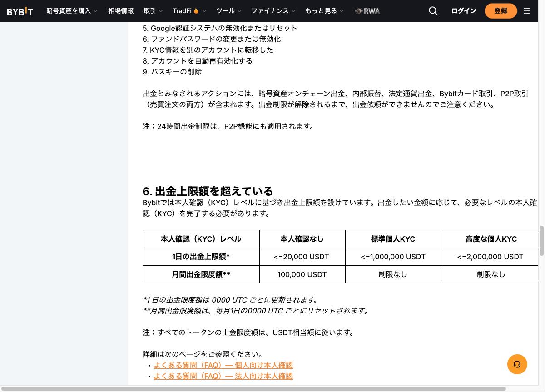The height and width of the screenshot is (392, 545).
Task: Click the heading 6. 出金上限額を超えている
Action: (208, 191)
